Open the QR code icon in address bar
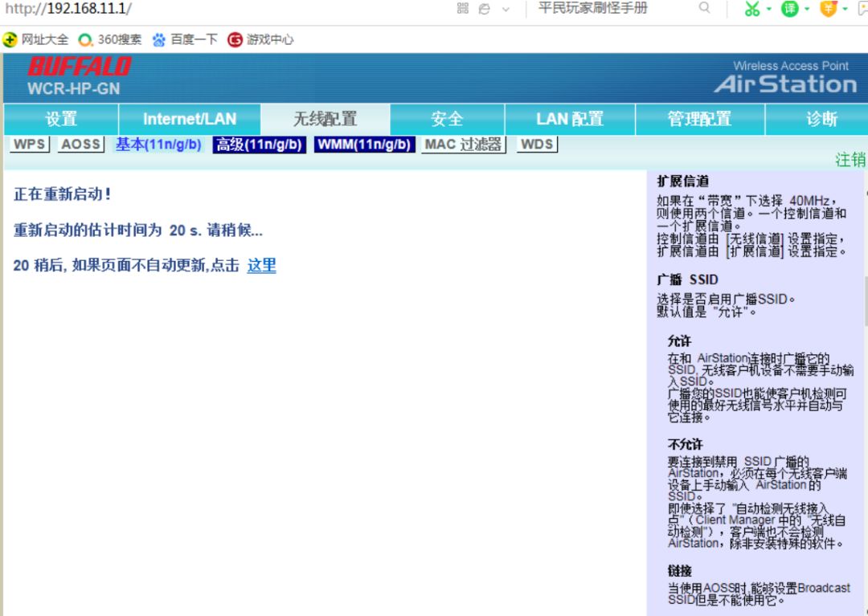 tap(463, 10)
